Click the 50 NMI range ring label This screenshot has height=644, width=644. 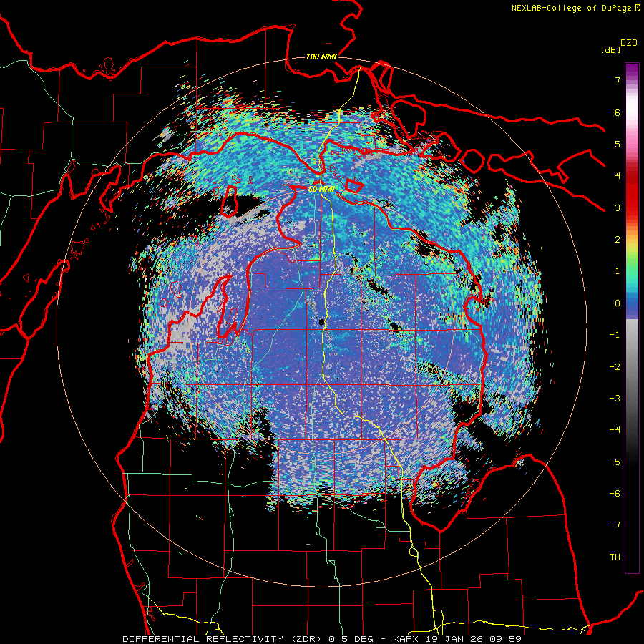(x=321, y=190)
